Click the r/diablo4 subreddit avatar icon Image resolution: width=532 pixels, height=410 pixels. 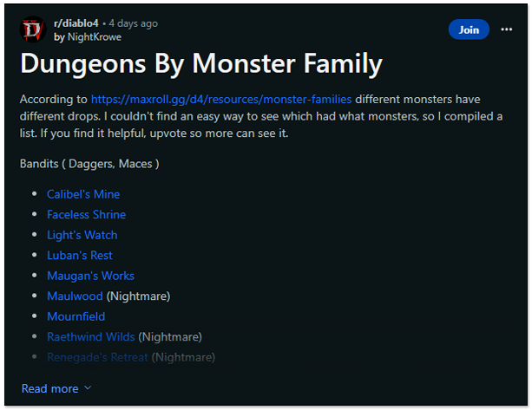tap(33, 29)
